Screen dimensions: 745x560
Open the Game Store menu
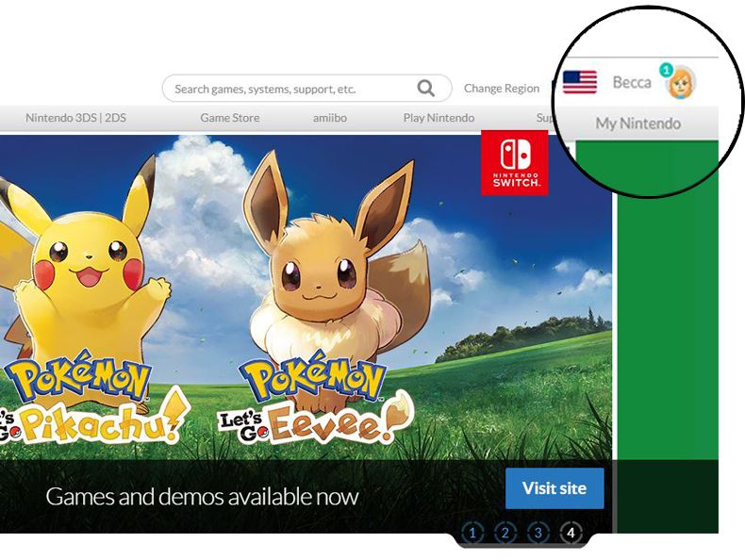[230, 118]
